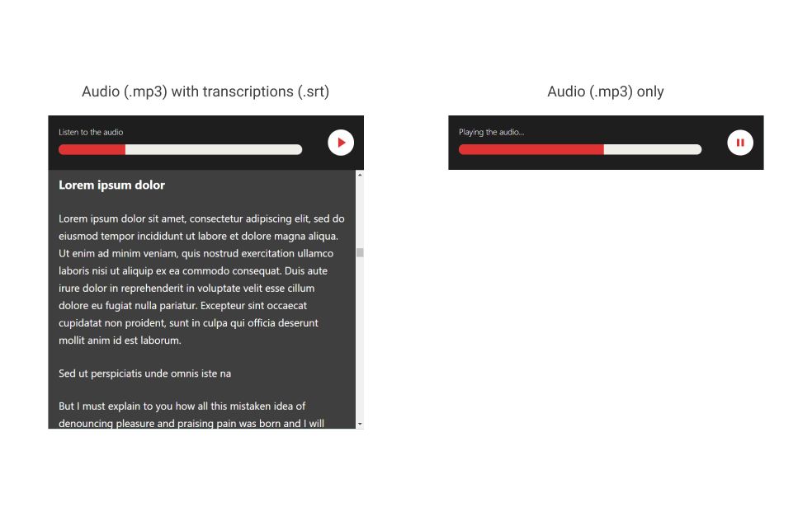Image resolution: width=812 pixels, height=512 pixels.
Task: Pause the audio-only player
Action: (x=739, y=143)
